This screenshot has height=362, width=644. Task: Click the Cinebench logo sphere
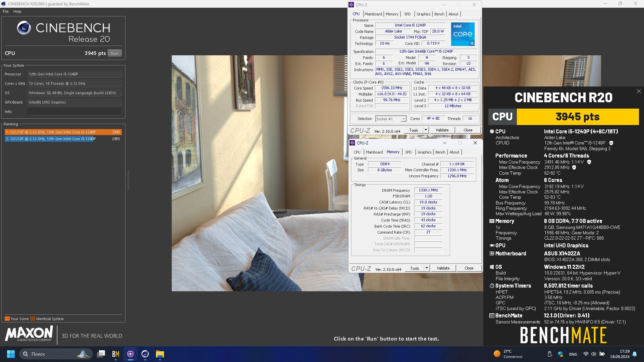24,28
